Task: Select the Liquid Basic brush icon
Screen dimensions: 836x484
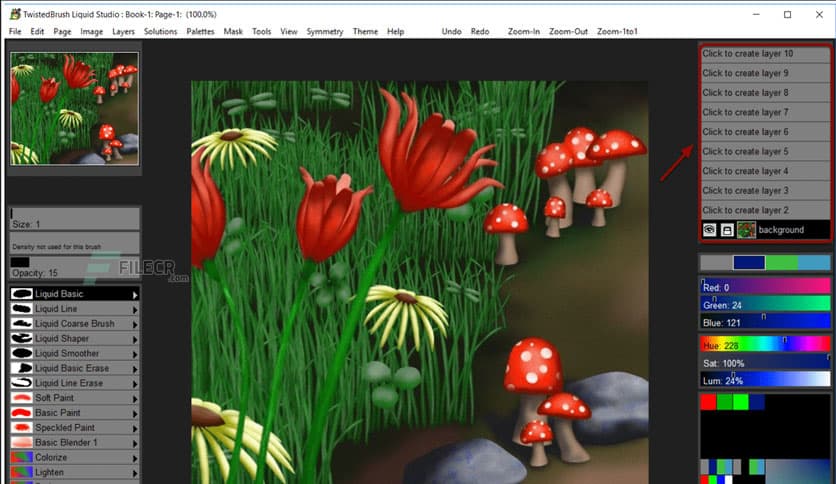Action: point(22,294)
